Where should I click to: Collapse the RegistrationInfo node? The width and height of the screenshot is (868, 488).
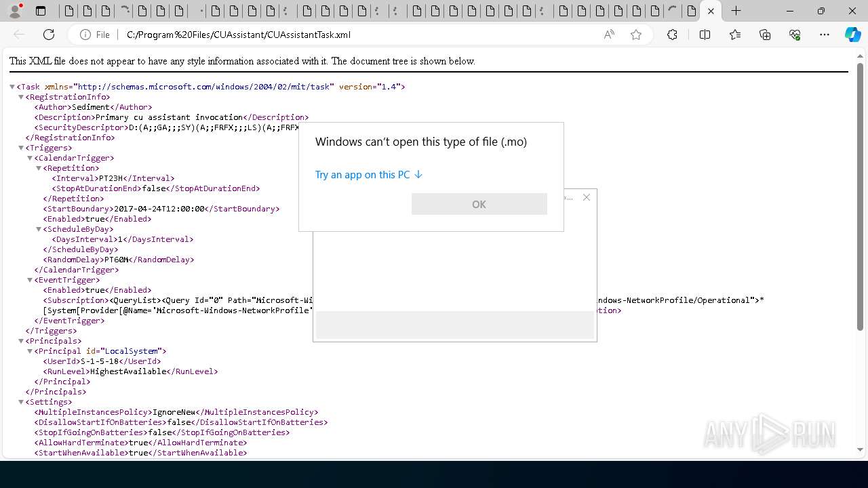[x=21, y=97]
